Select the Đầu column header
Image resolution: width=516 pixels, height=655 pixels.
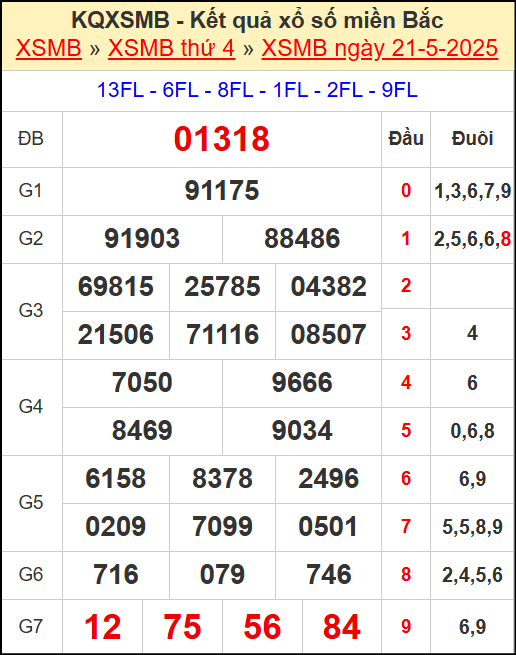(406, 139)
